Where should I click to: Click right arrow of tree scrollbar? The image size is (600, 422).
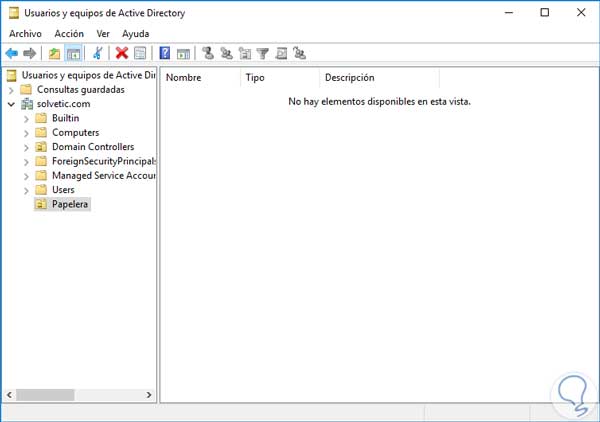pyautogui.click(x=149, y=395)
